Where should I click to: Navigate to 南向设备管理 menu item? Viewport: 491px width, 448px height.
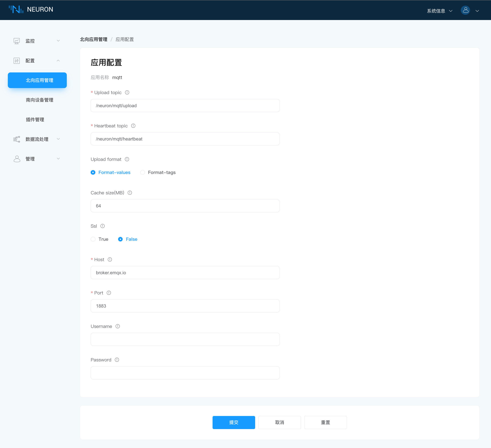pyautogui.click(x=39, y=100)
